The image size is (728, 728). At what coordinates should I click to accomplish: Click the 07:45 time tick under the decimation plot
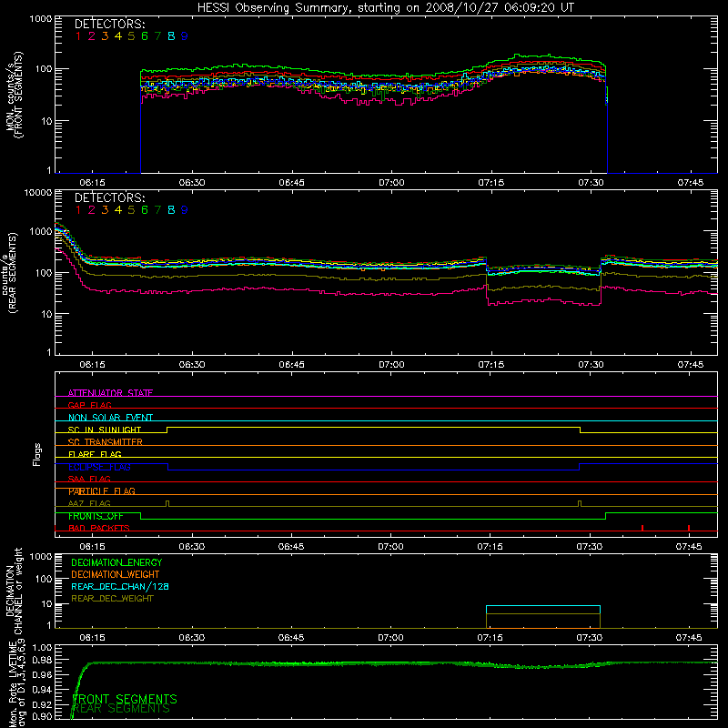tap(689, 638)
